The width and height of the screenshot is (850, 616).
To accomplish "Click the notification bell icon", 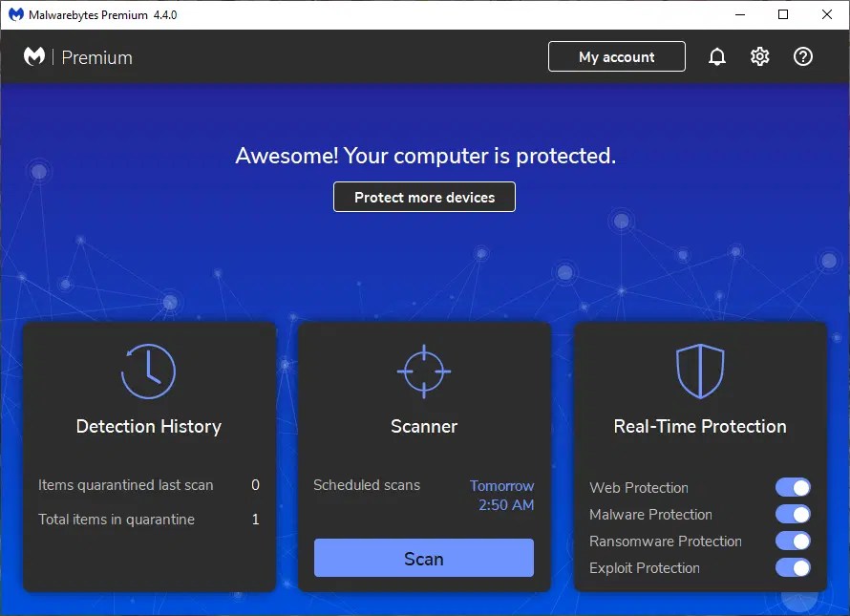I will (717, 56).
